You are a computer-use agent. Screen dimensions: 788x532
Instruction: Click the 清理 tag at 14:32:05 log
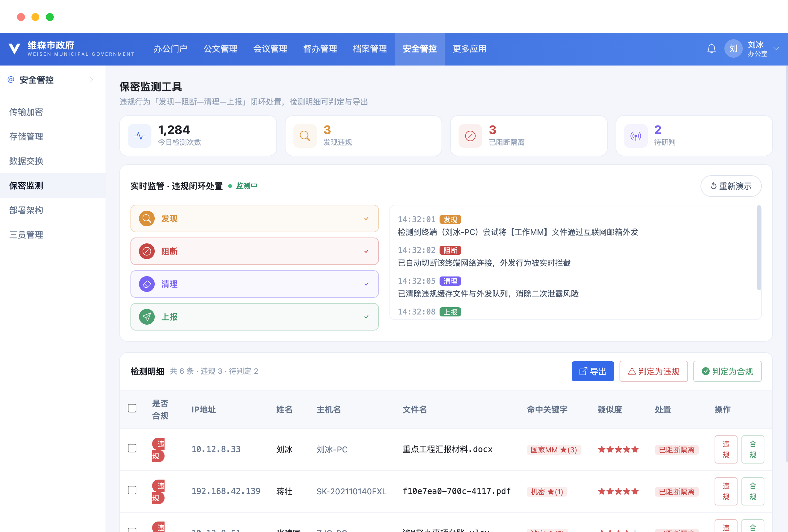[x=450, y=281]
